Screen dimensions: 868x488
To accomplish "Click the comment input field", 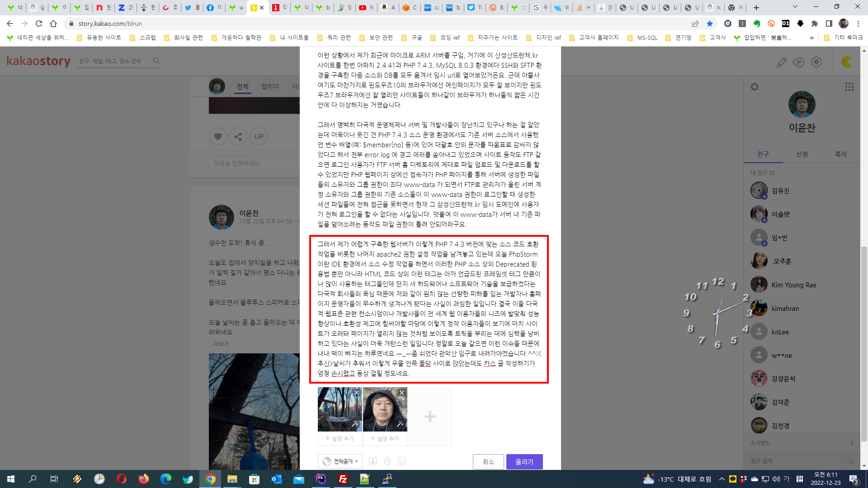I will pos(254,163).
